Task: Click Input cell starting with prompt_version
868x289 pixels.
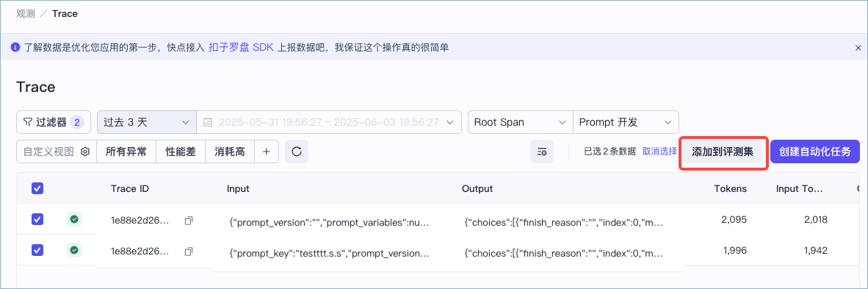Action: (329, 222)
